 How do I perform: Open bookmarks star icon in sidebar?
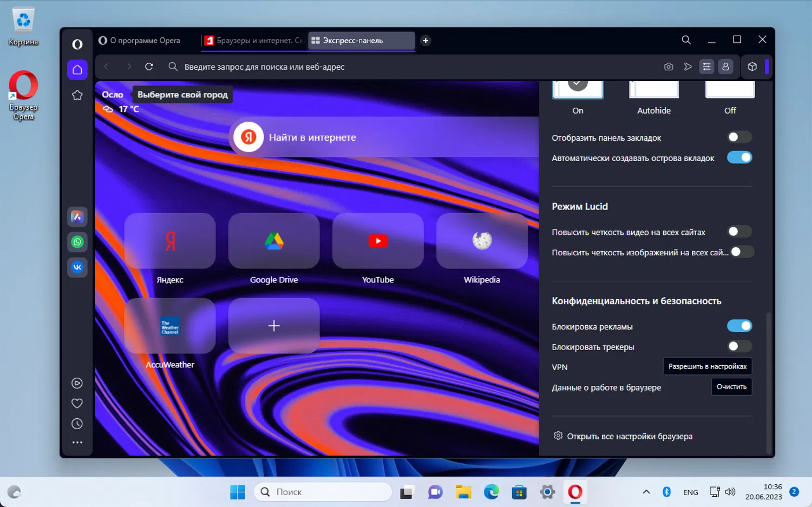point(77,95)
